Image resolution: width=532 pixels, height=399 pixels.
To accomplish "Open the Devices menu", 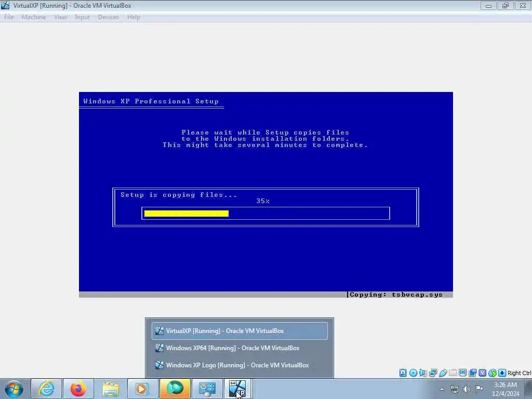I will 108,17.
